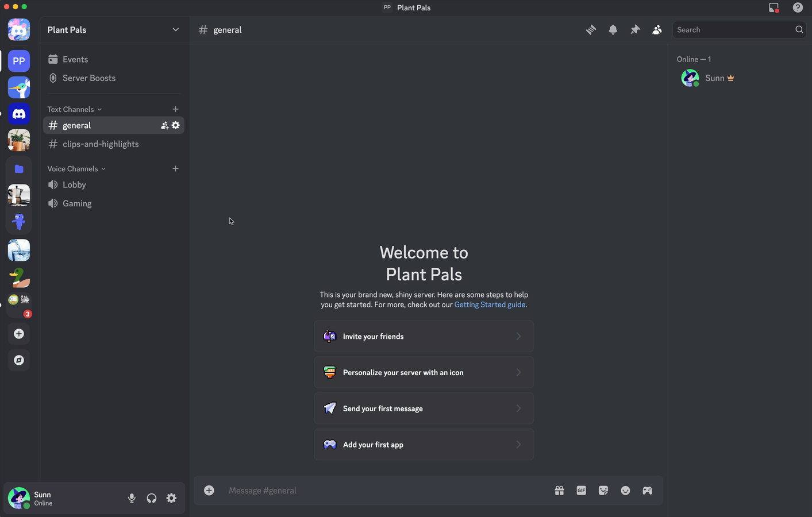812x517 pixels.
Task: Join the Lobby voice channel
Action: tap(114, 185)
